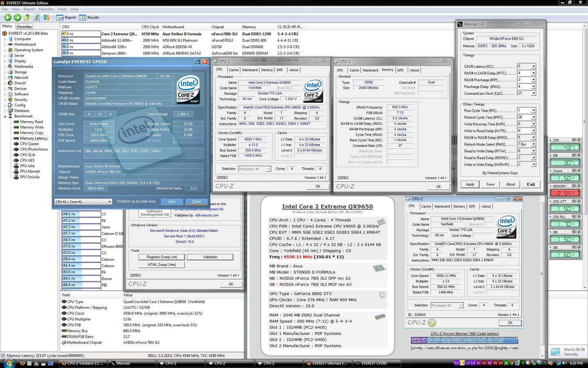Click settings icon on Vcore gadget
The image size is (588, 368).
pos(574,171)
